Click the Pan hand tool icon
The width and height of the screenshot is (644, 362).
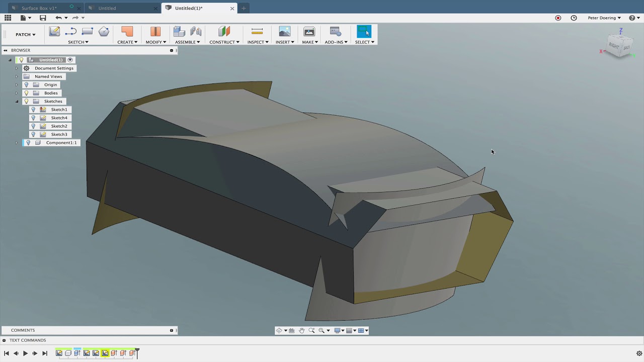301,330
